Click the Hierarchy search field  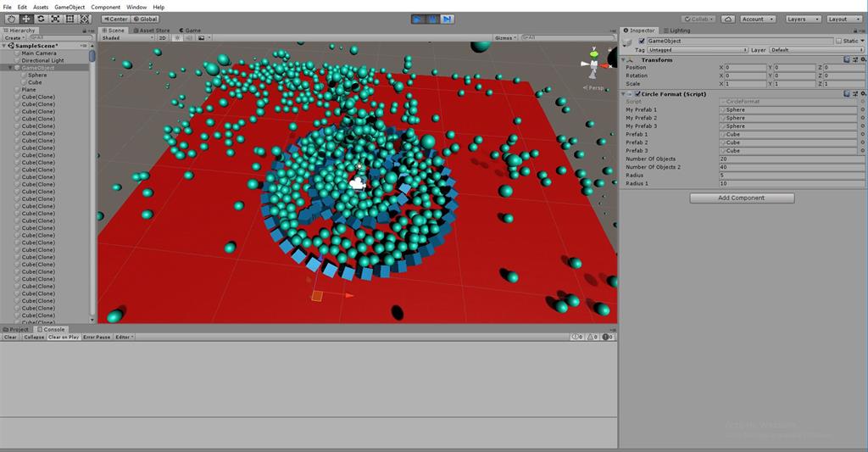(60, 37)
